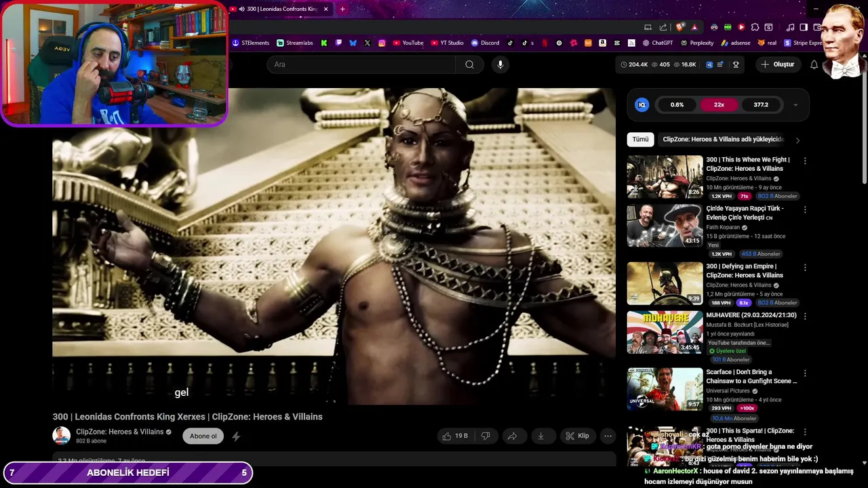Dislike the video with thumbs down
Viewport: 868px width, 488px height.
(486, 436)
